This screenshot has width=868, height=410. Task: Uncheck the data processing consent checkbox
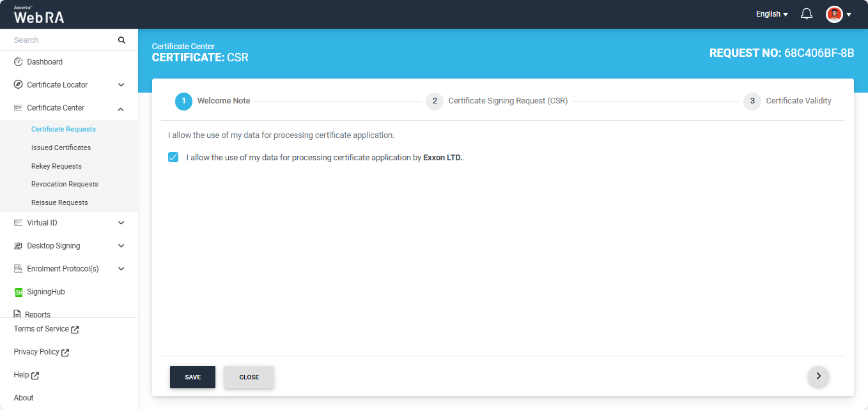pos(173,157)
